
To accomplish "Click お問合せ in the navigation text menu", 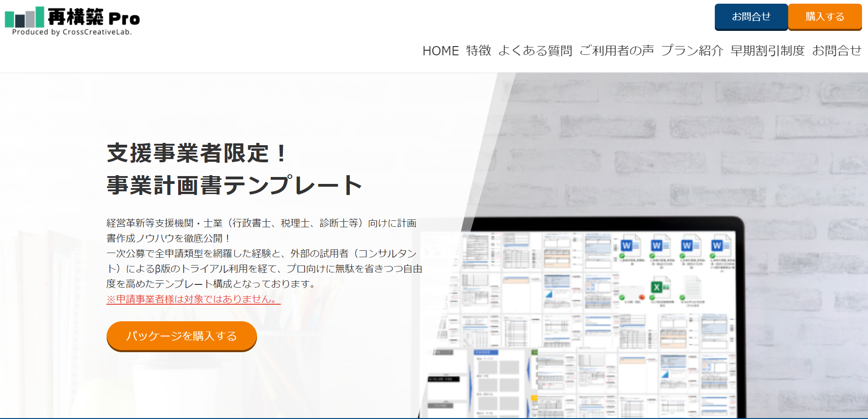I will tap(837, 51).
